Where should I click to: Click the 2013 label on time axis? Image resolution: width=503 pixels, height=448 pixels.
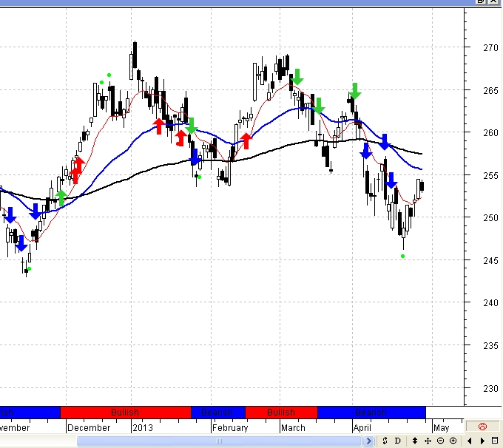[x=143, y=427]
